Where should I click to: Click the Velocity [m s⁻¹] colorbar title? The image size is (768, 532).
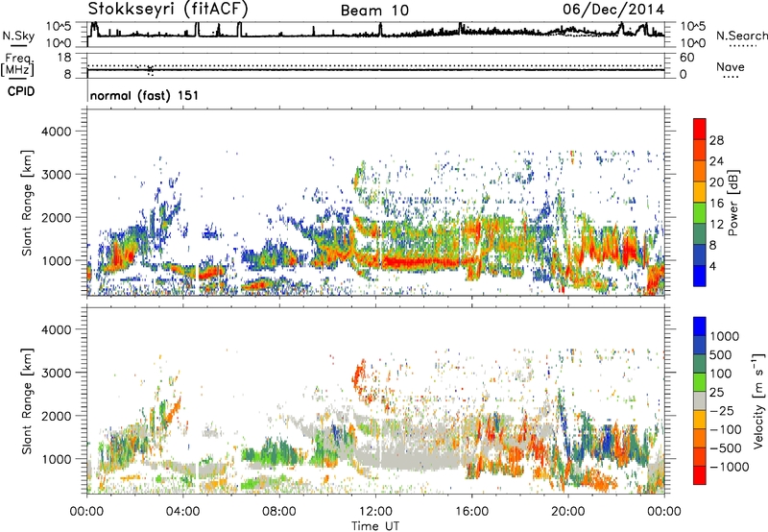point(758,400)
